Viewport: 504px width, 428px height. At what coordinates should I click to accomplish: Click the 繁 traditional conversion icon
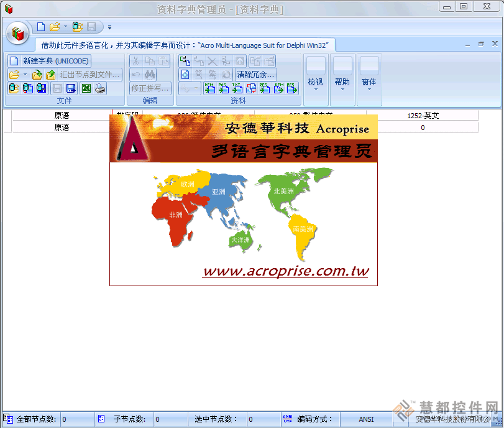212,75
